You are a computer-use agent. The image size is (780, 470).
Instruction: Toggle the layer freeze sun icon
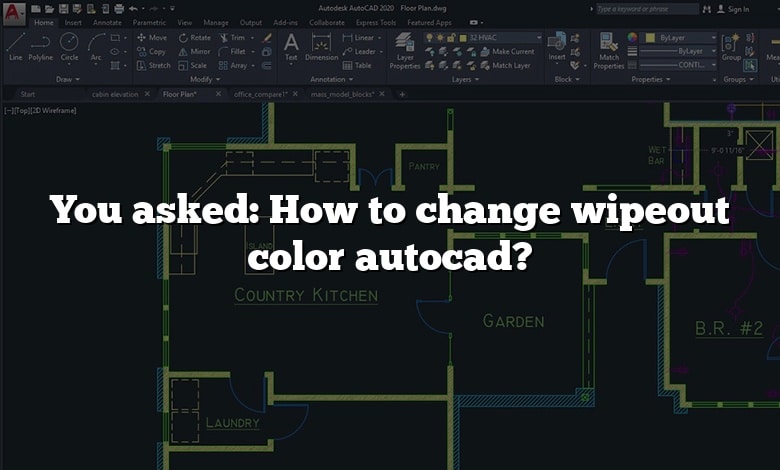pyautogui.click(x=441, y=38)
